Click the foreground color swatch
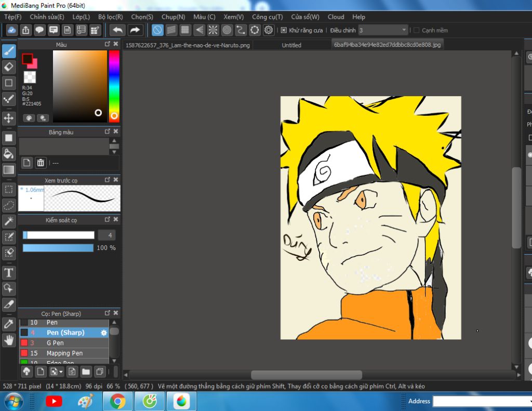This screenshot has height=411, width=532. point(27,59)
